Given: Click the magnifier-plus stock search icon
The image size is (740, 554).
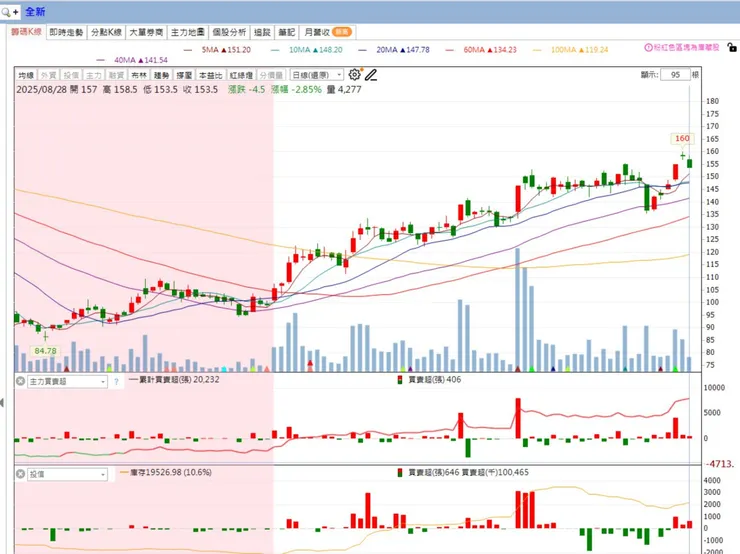Looking at the screenshot, I should pyautogui.click(x=9, y=12).
